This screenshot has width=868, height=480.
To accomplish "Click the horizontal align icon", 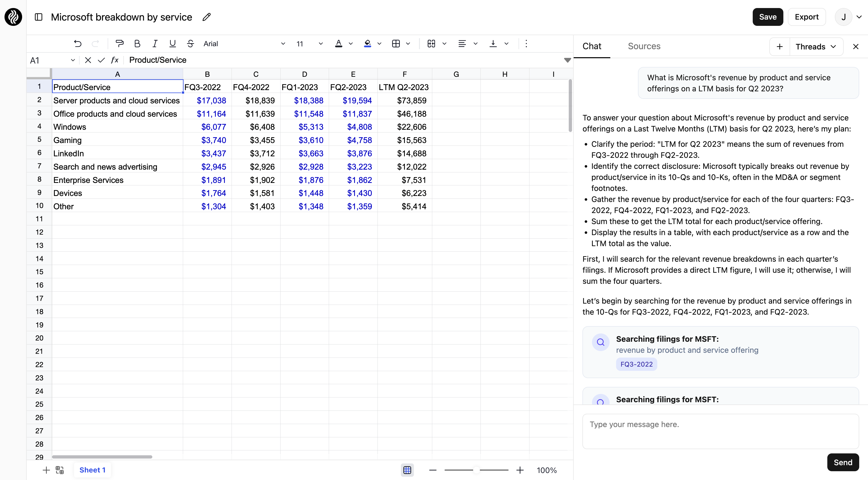I will click(462, 43).
